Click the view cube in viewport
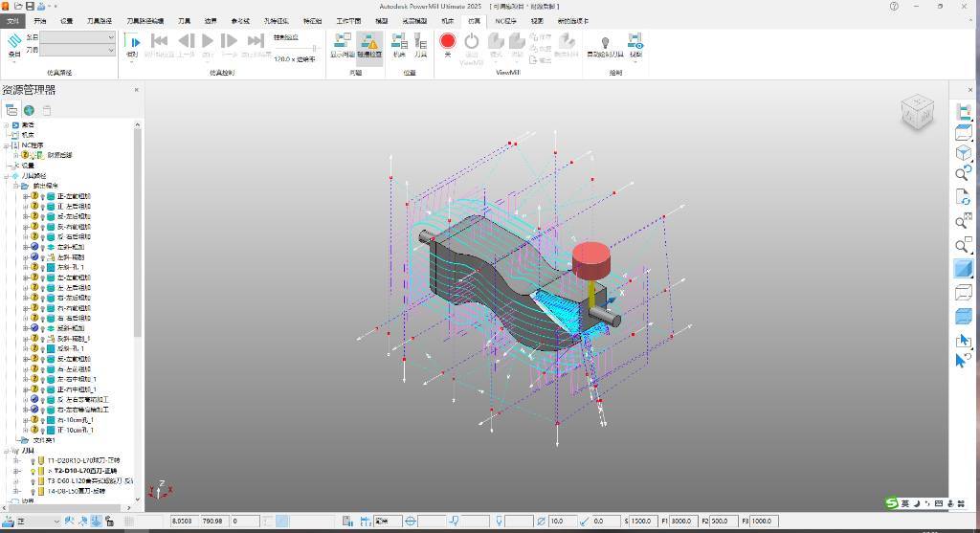The image size is (980, 533). (x=917, y=112)
